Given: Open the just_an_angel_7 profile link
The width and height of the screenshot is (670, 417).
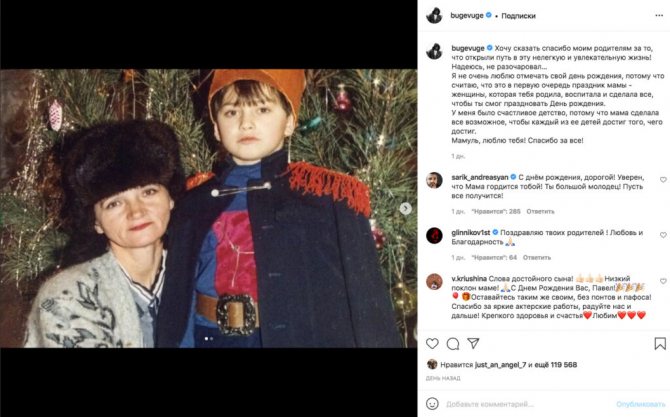Looking at the screenshot, I should (x=500, y=366).
